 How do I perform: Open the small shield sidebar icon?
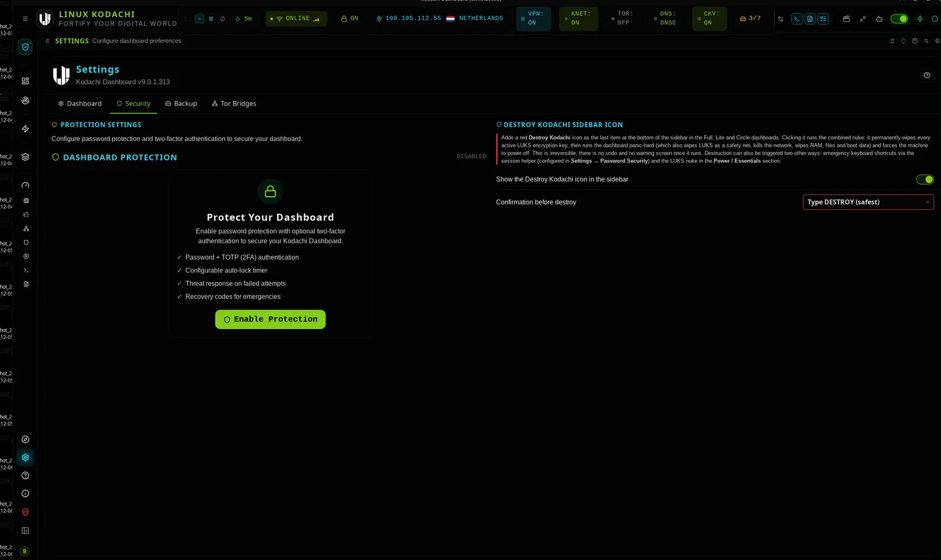tap(26, 242)
